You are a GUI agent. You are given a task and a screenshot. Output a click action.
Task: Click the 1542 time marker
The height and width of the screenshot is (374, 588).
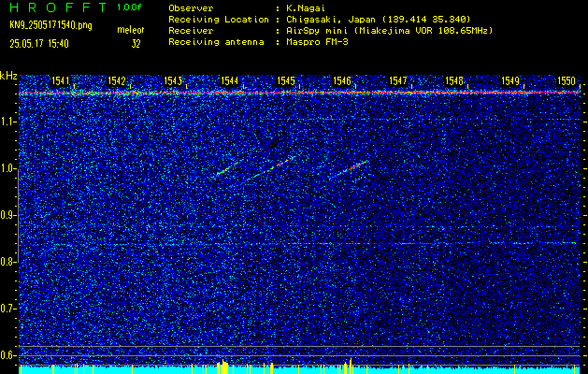click(117, 80)
